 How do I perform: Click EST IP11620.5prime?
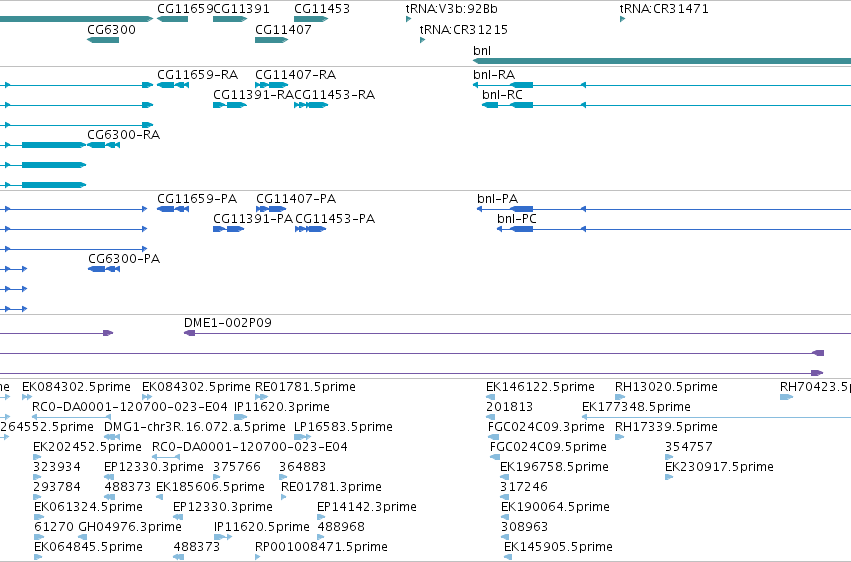tap(262, 527)
